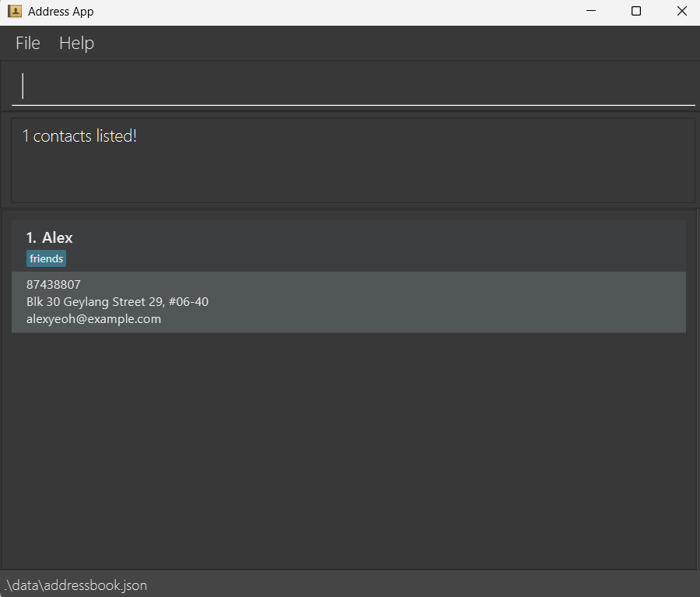
Task: Select the Alex contact name
Action: pos(58,237)
